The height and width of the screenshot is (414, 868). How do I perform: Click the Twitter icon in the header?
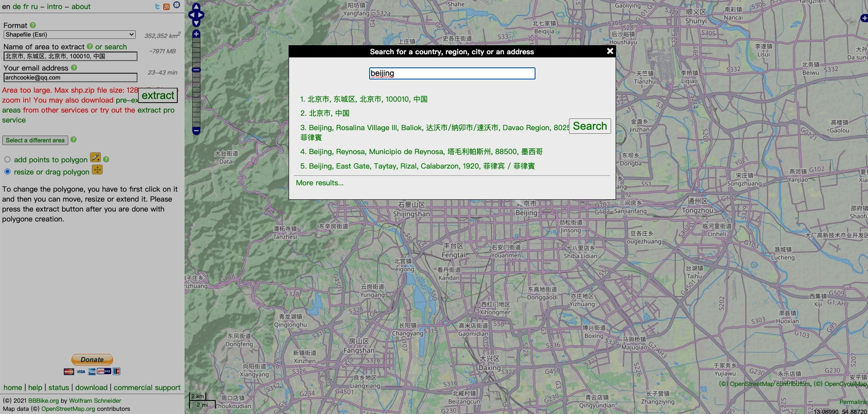pyautogui.click(x=157, y=6)
